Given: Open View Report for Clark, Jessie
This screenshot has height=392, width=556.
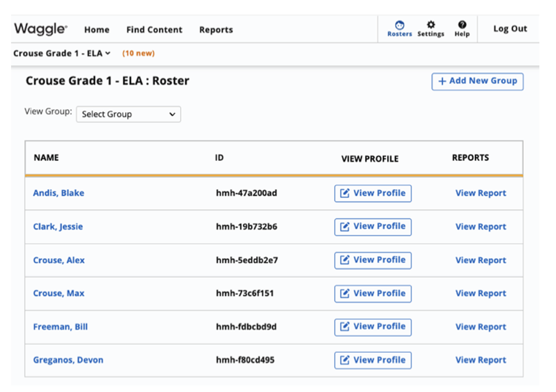Looking at the screenshot, I should (x=481, y=227).
